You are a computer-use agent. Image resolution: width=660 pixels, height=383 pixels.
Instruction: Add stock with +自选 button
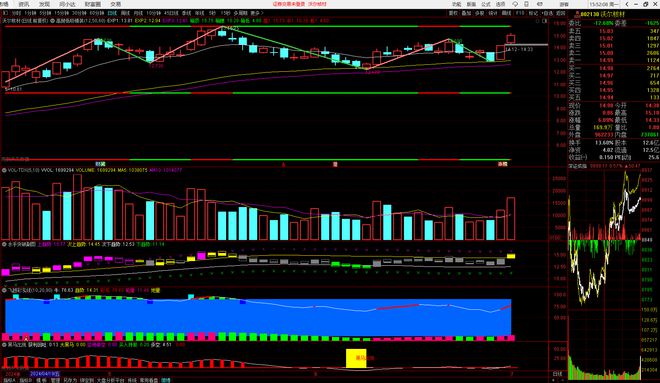point(547,13)
